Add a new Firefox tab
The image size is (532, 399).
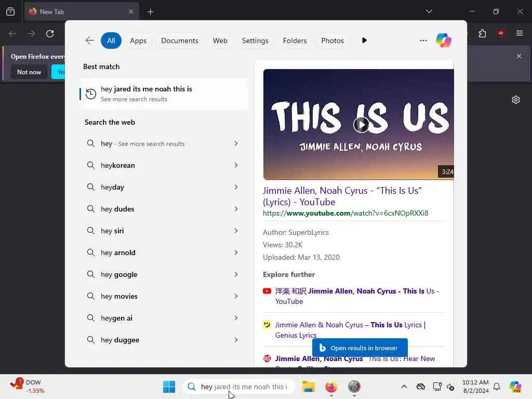150,12
